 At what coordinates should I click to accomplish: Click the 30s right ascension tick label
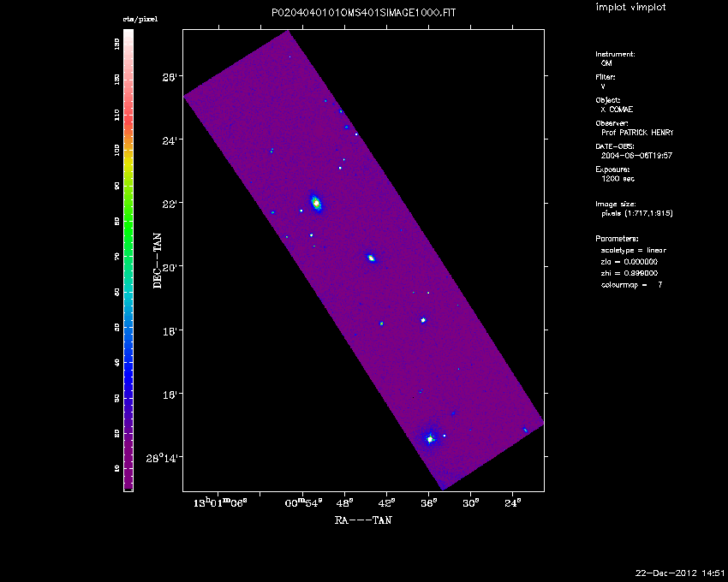[471, 502]
